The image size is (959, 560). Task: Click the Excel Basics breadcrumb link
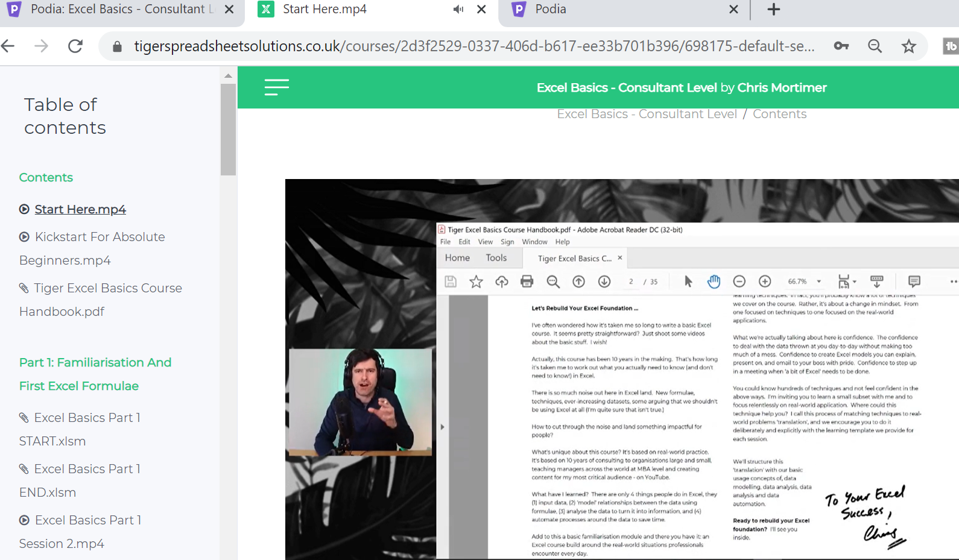pos(647,114)
